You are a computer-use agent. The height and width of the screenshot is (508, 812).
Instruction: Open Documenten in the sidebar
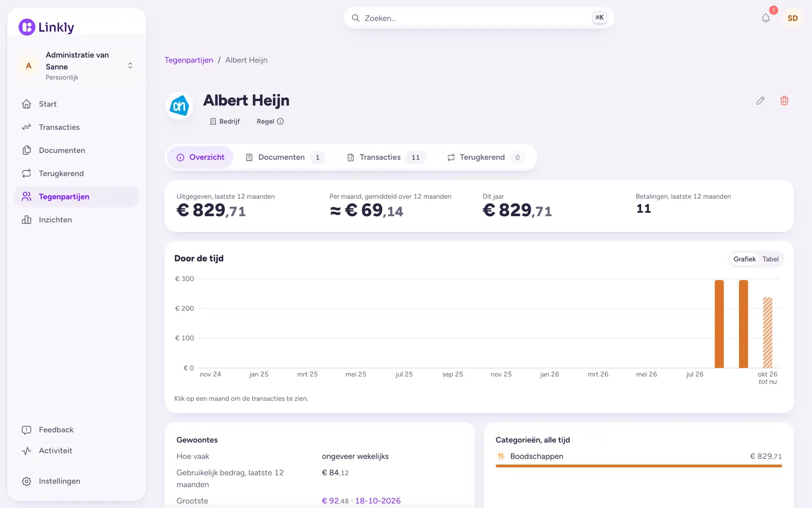[77, 150]
